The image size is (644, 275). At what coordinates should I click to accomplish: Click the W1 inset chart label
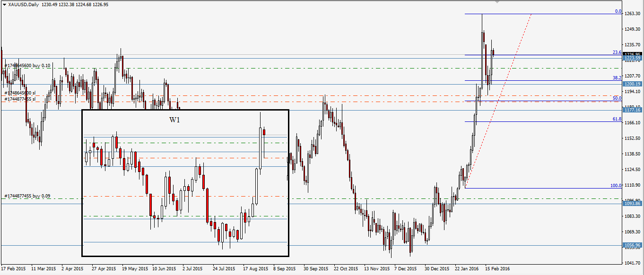174,120
